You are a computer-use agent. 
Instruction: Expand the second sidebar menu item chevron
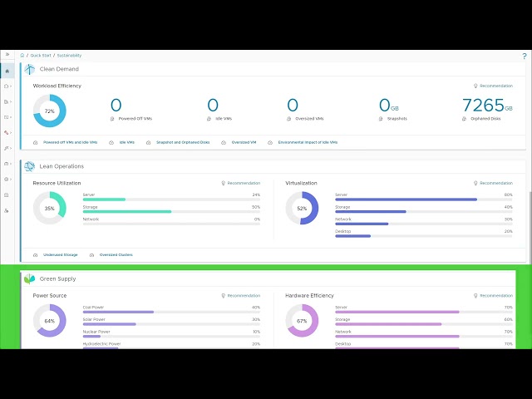click(11, 86)
